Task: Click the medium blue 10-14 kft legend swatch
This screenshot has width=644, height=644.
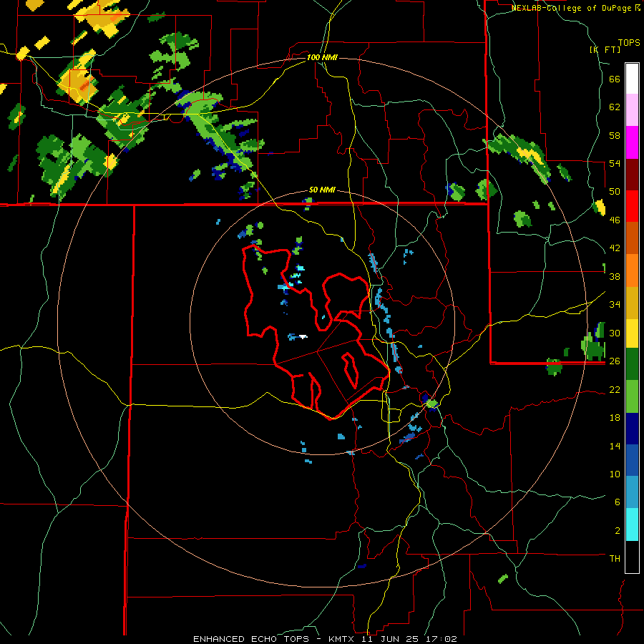Action: click(x=632, y=460)
